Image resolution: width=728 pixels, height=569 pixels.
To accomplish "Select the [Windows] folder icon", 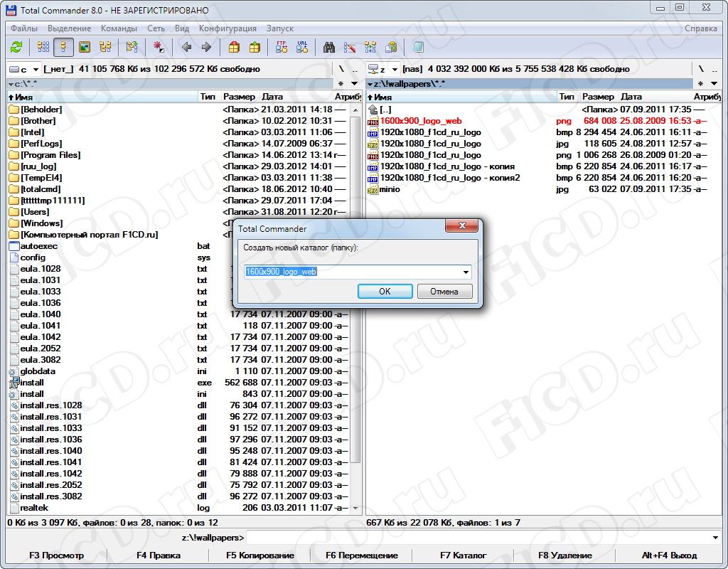I will pyautogui.click(x=14, y=223).
